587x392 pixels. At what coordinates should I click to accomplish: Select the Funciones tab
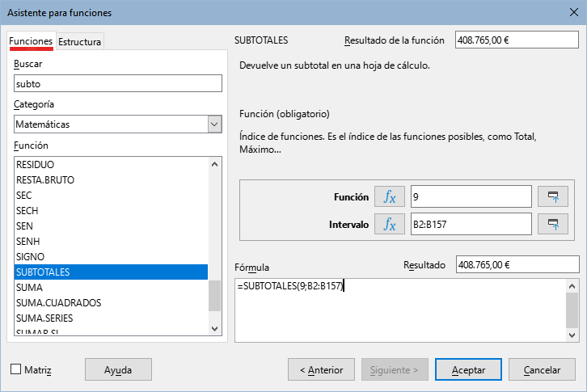click(x=31, y=41)
